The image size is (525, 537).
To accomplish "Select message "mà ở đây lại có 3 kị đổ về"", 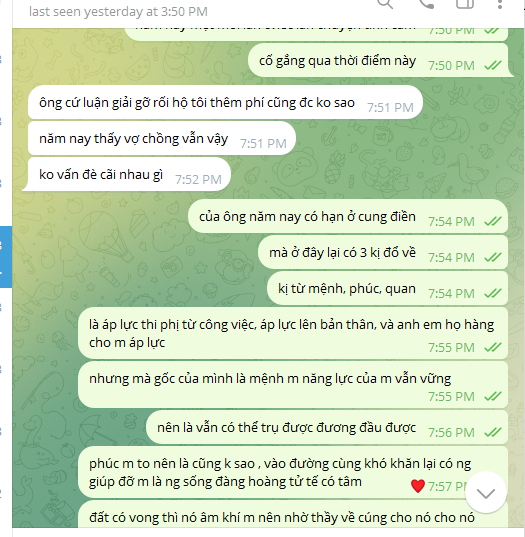I will [383, 253].
